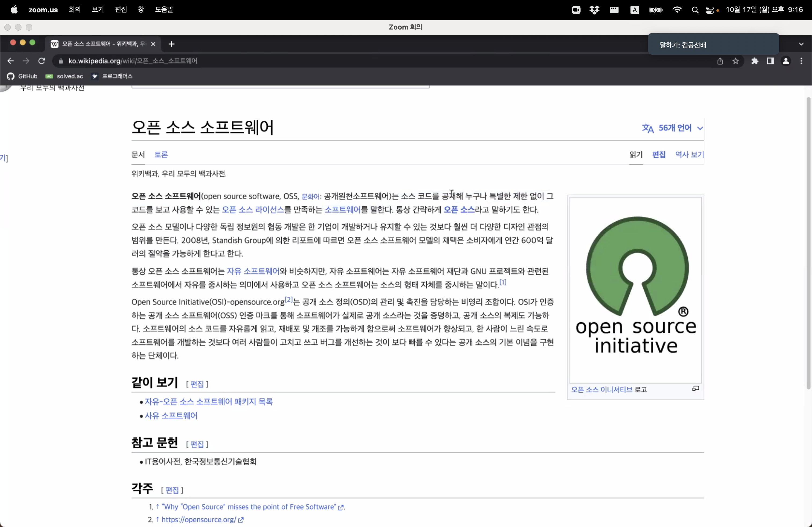Image resolution: width=812 pixels, height=527 pixels.
Task: Open the Chrome profile icon
Action: tap(786, 61)
